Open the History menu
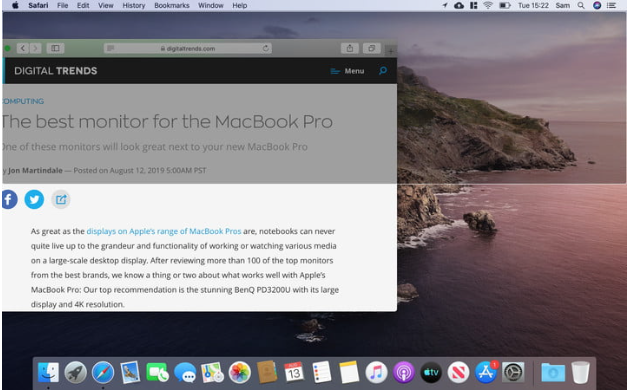This screenshot has height=390, width=629. [134, 6]
